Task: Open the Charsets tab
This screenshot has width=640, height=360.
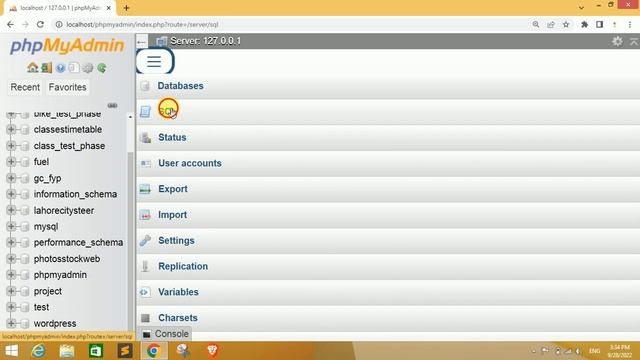Action: tap(178, 318)
